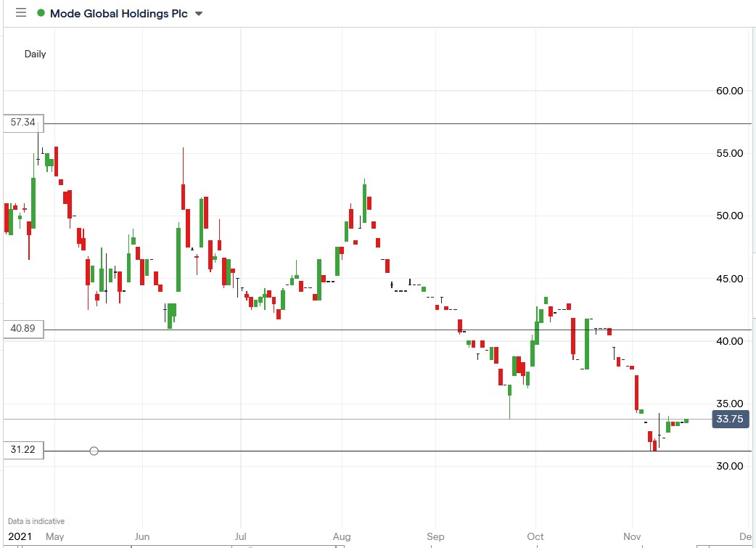Open the hamburger navigation menu
Viewport: 756px width, 548px height.
(21, 12)
